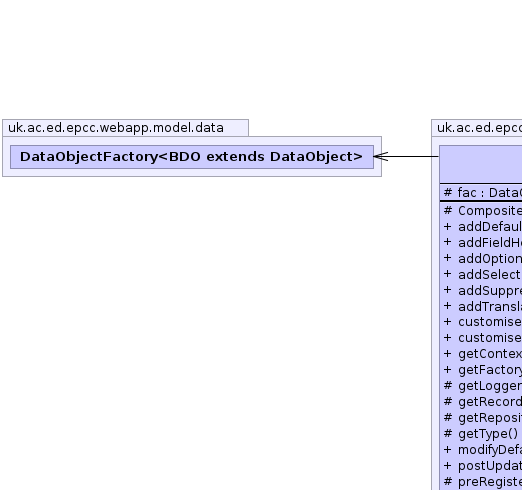Screen dimensions: 522x490
Task: Click the getContex method entry
Action: click(482, 354)
